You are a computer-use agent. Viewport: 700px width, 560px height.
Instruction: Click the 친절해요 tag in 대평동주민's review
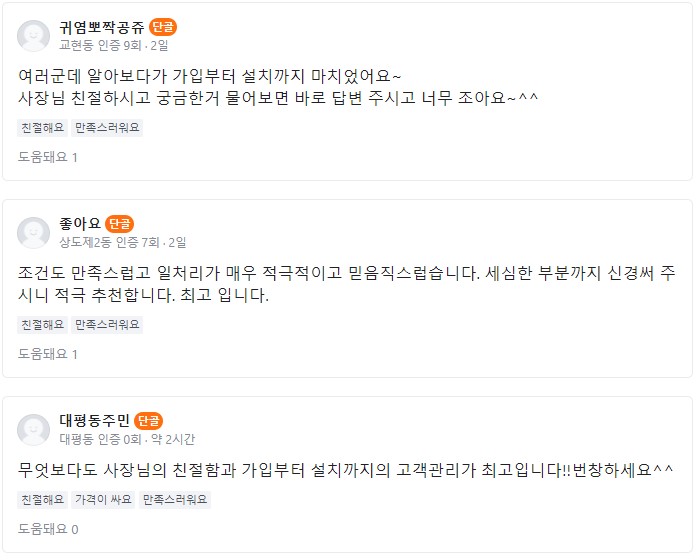[x=42, y=500]
